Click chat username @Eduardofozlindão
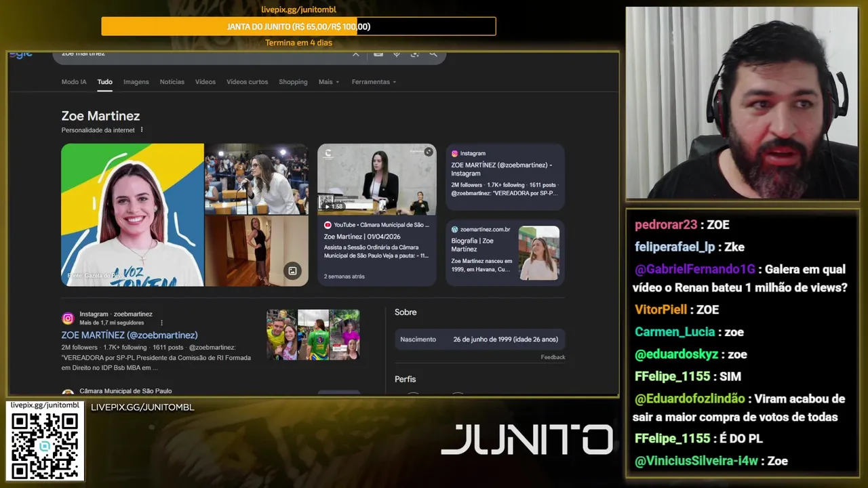Viewport: 868px width, 488px height. (x=690, y=399)
